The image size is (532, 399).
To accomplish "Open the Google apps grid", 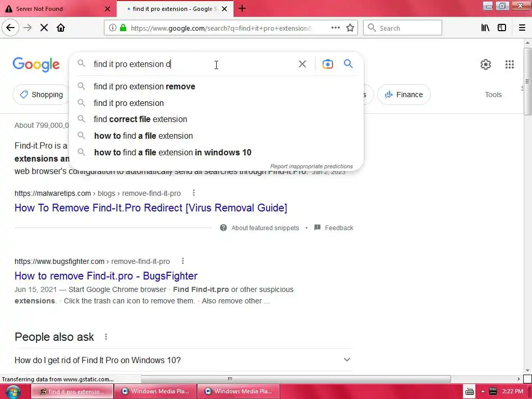I will click(x=509, y=64).
